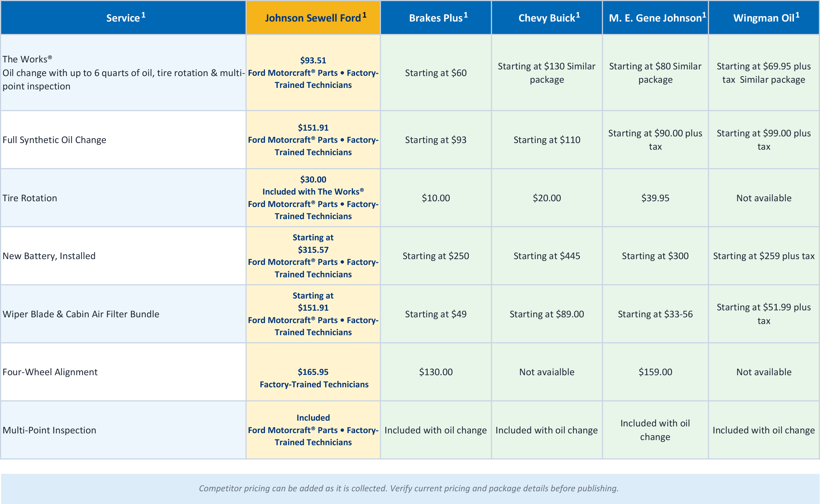Select the M. E. Gene Johnson header
This screenshot has height=504, width=820.
(655, 18)
